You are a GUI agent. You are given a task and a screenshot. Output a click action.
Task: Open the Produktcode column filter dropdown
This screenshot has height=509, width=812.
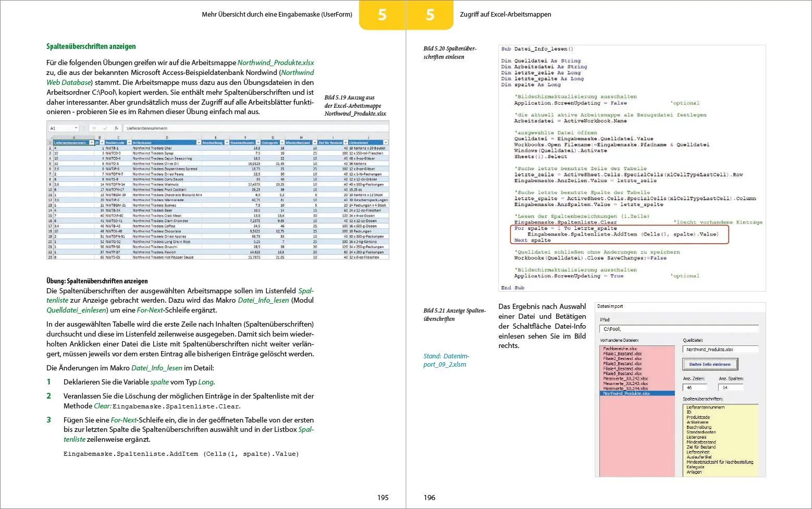pyautogui.click(x=128, y=143)
